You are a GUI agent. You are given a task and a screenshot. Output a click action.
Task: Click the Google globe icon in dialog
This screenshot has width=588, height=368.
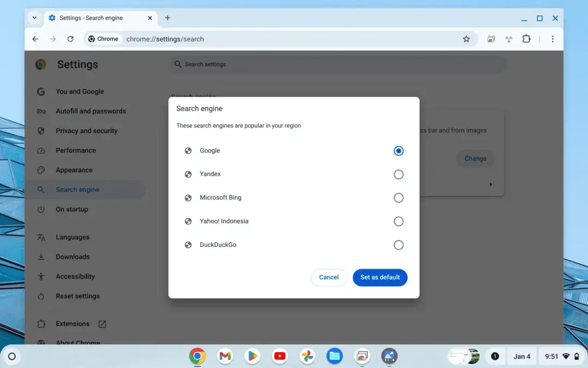[188, 150]
